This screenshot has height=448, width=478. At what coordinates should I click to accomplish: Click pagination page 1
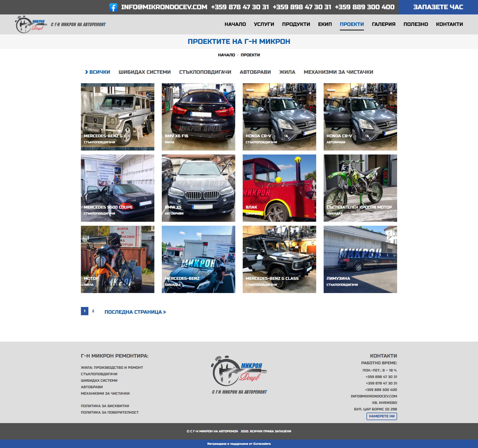pyautogui.click(x=85, y=311)
